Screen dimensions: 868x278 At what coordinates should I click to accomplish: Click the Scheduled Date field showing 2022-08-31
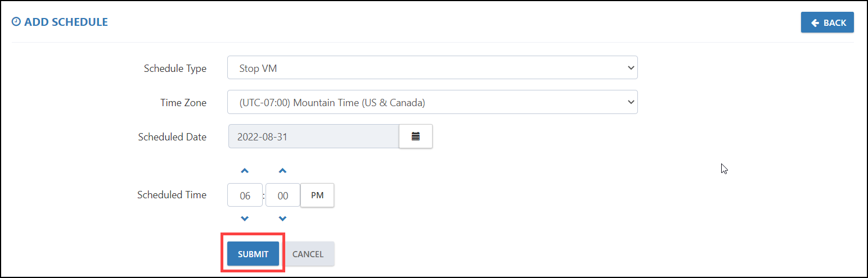click(314, 136)
